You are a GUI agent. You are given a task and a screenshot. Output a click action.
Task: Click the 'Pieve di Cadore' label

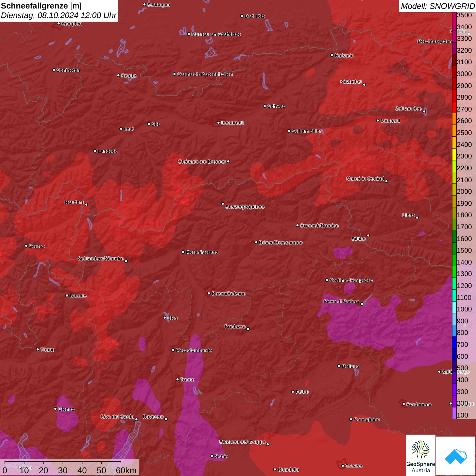coord(341,301)
